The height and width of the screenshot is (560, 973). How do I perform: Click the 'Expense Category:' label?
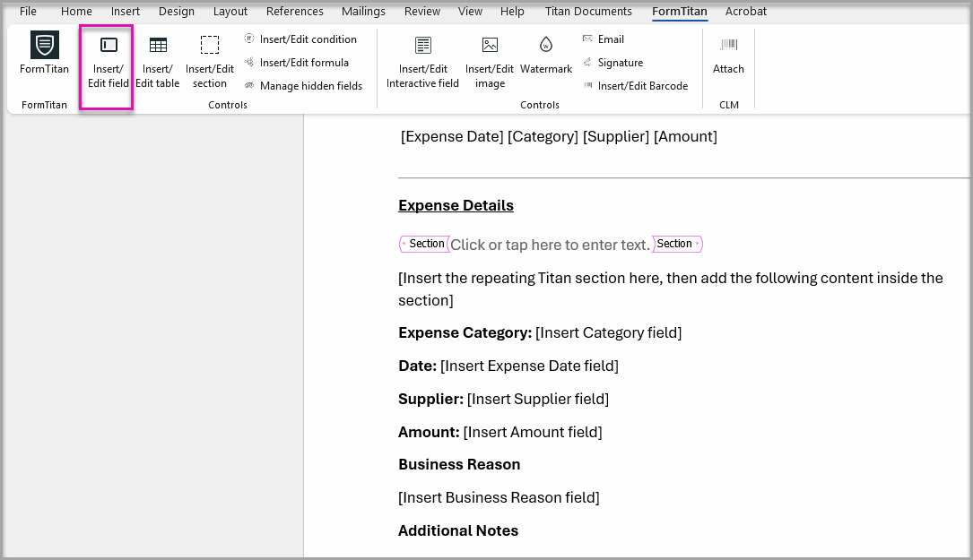[x=465, y=333]
